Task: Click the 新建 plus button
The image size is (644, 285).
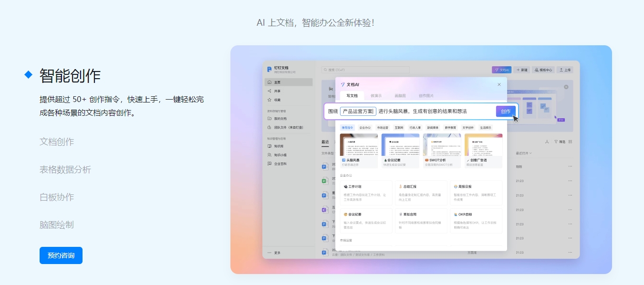Action: [x=521, y=70]
